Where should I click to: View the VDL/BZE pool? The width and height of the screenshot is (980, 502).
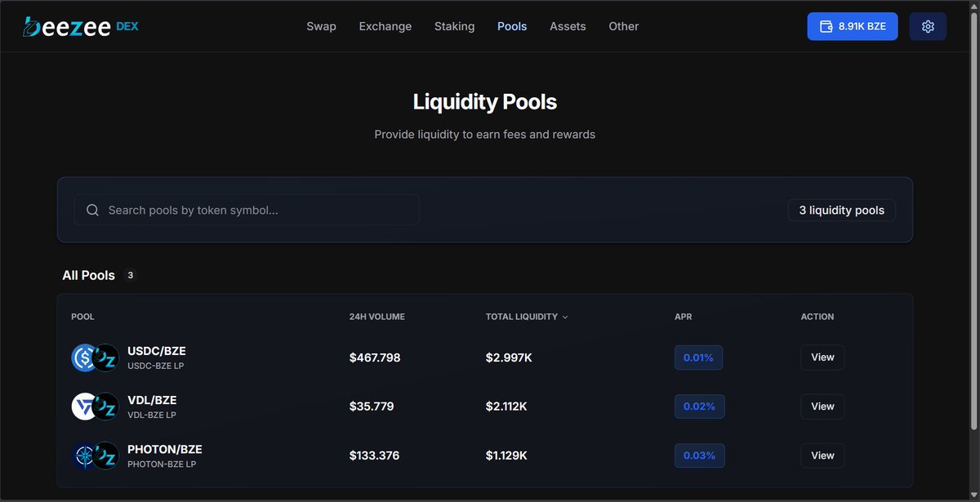822,406
